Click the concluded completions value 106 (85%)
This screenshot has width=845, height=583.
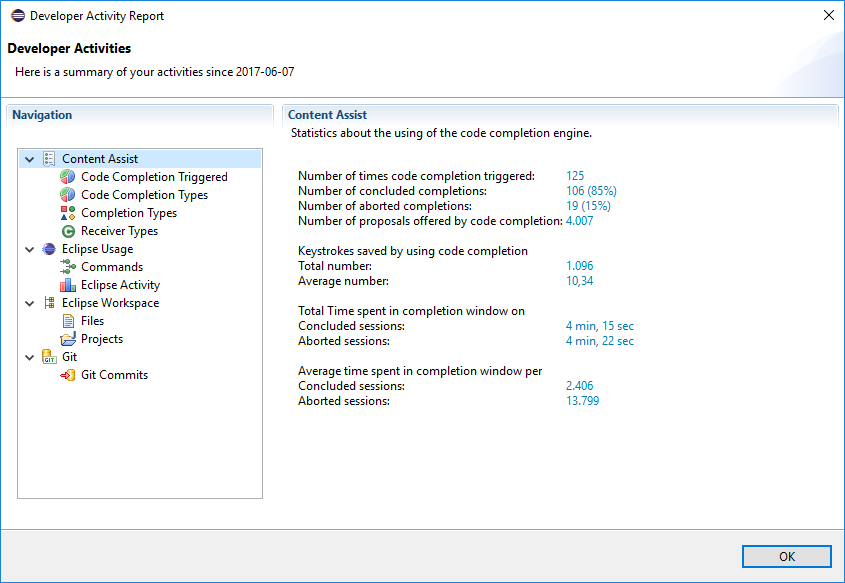click(x=591, y=191)
